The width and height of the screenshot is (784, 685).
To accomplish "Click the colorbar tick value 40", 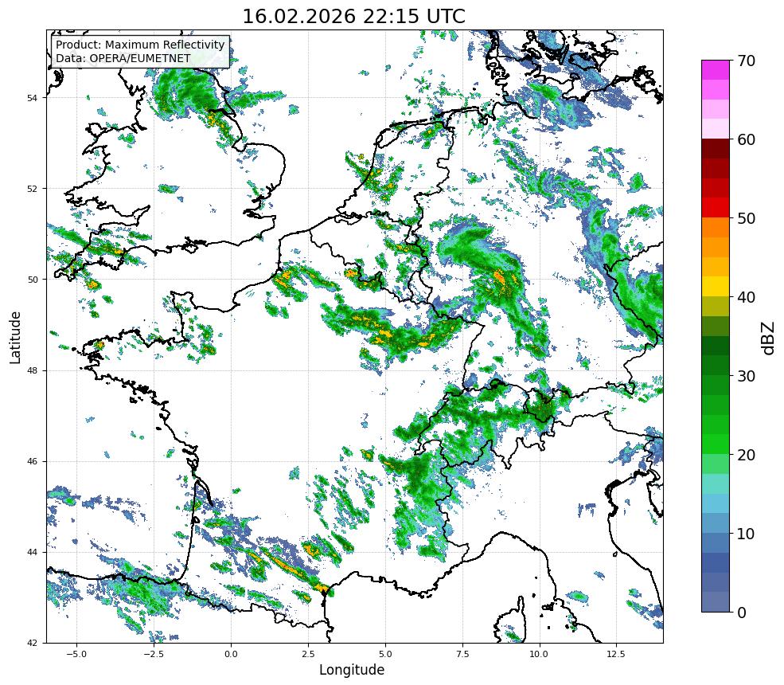I will [x=746, y=297].
